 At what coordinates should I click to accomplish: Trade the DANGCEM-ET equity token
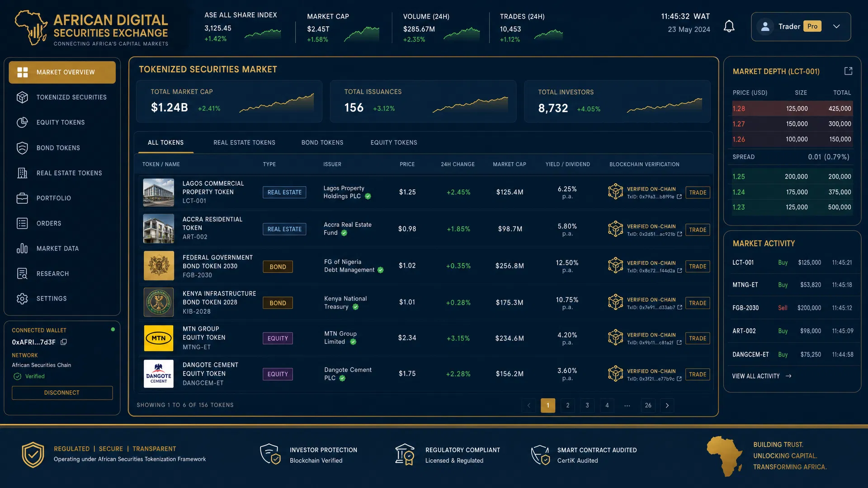coord(698,374)
